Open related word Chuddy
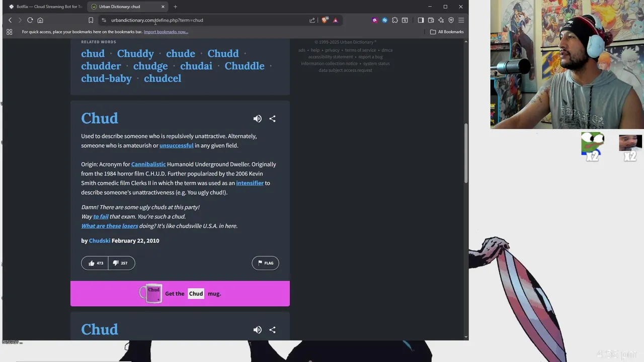Viewport: 644px width, 362px height. pyautogui.click(x=135, y=53)
